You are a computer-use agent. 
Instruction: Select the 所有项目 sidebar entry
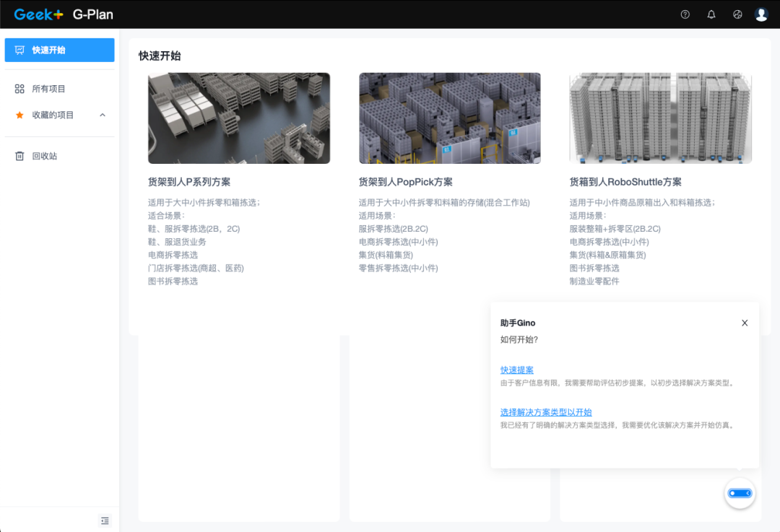pos(45,88)
